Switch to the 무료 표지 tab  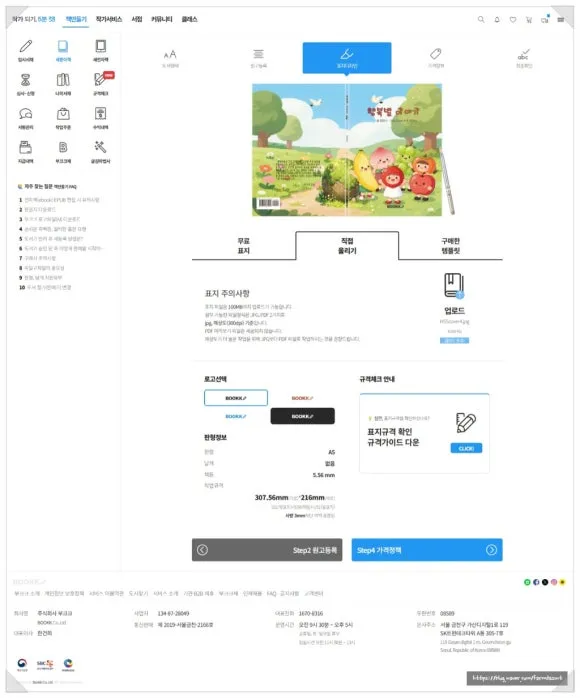[x=243, y=246]
